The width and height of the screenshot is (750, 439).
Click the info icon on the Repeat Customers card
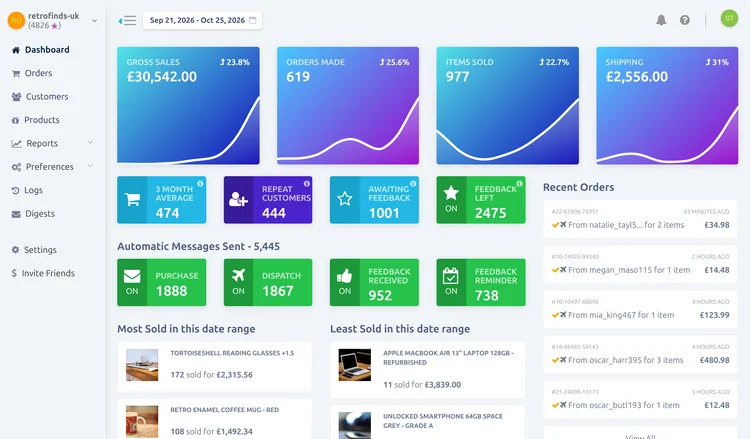click(x=307, y=184)
